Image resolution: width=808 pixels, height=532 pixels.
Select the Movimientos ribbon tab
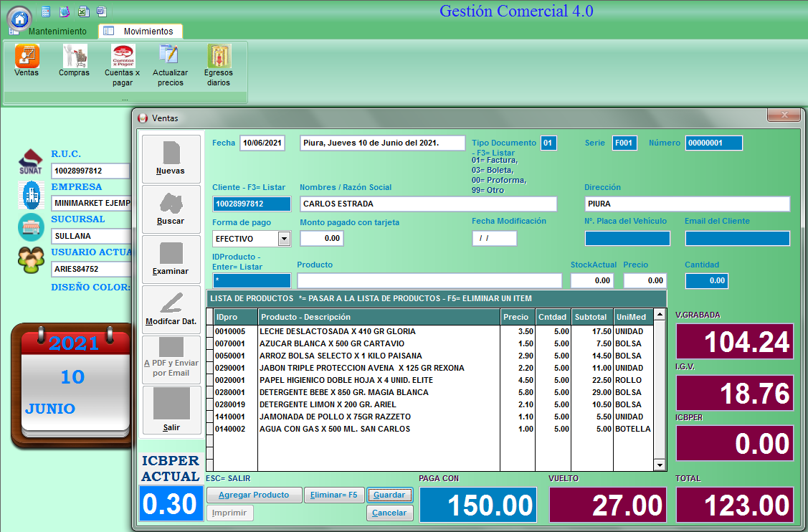click(148, 32)
